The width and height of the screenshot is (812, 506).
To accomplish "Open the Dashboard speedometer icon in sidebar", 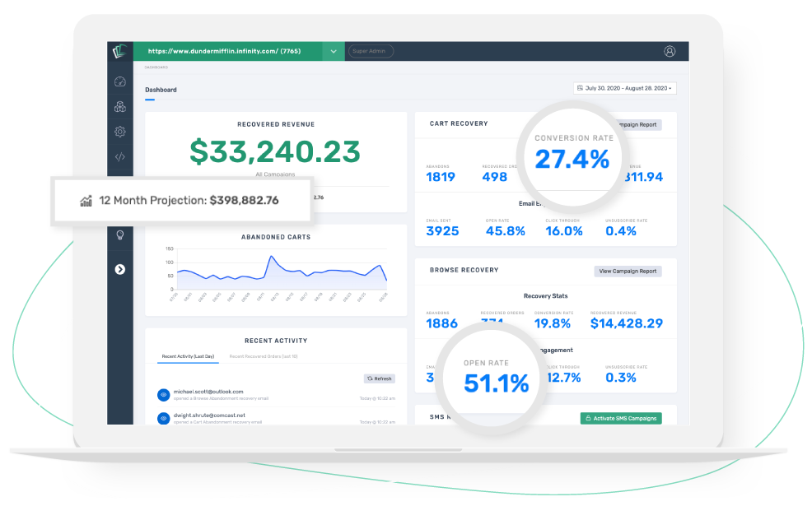I will 120,81.
